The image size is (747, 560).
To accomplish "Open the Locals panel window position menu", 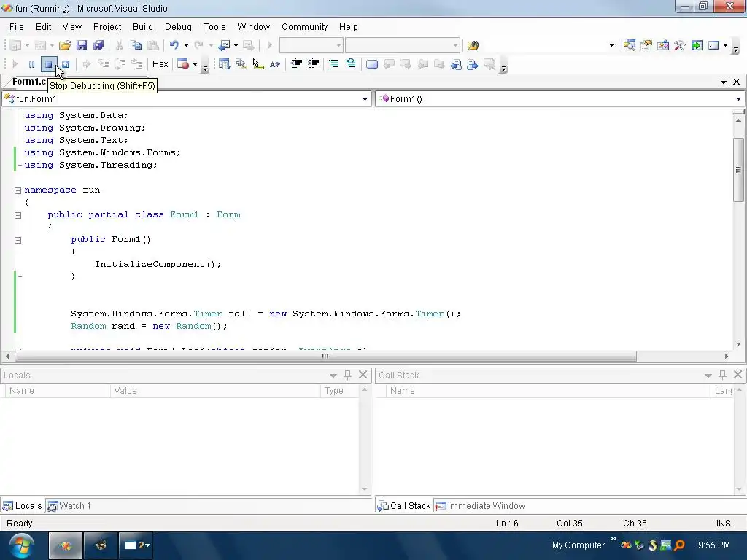I will (x=333, y=376).
